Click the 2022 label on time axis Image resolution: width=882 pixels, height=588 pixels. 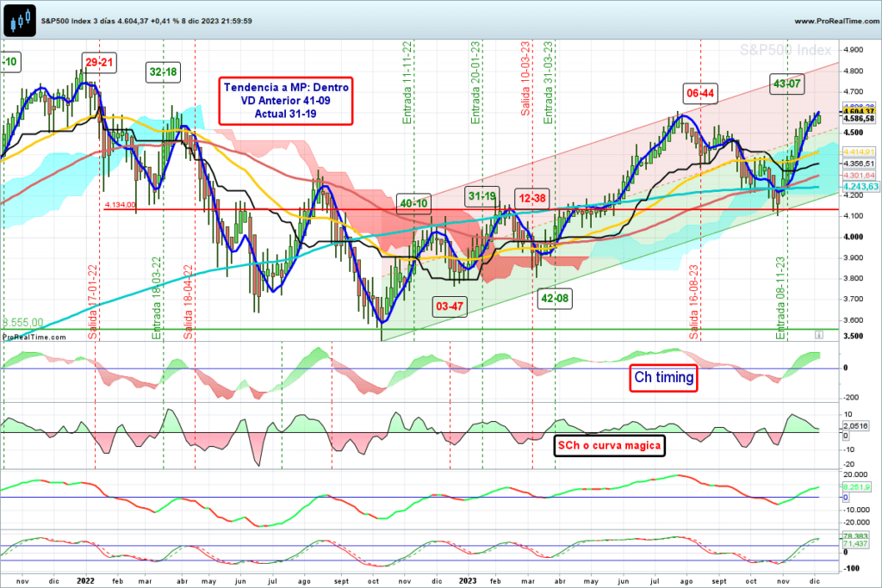tap(88, 580)
